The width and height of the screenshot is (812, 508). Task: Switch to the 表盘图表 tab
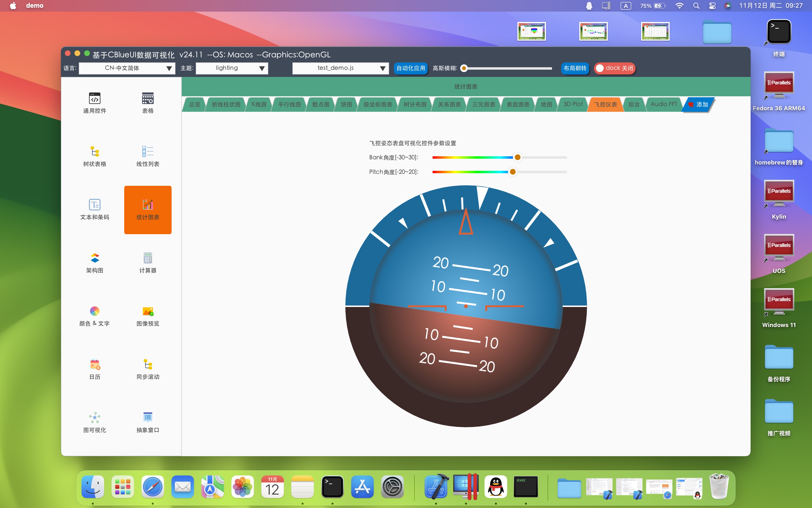[x=518, y=105]
